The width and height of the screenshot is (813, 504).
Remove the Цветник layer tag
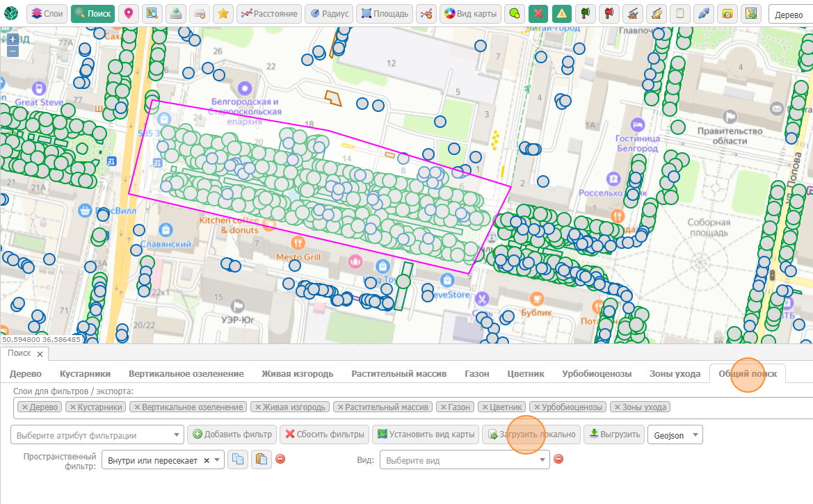pos(485,407)
